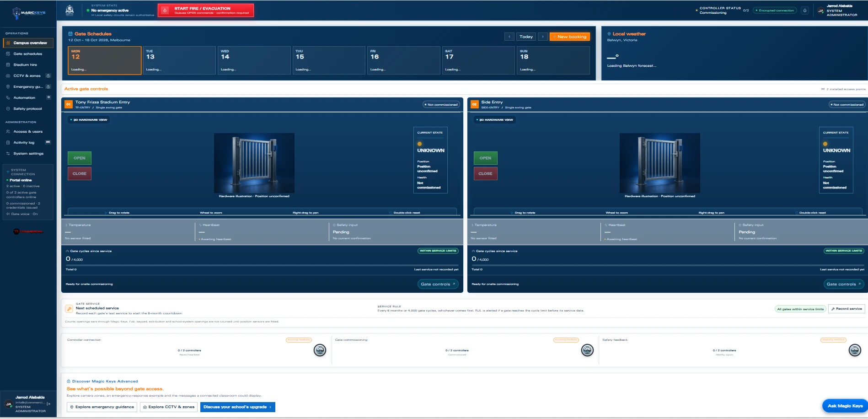Click Explore CCTV & zones button
This screenshot has width=868, height=419.
pos(169,407)
